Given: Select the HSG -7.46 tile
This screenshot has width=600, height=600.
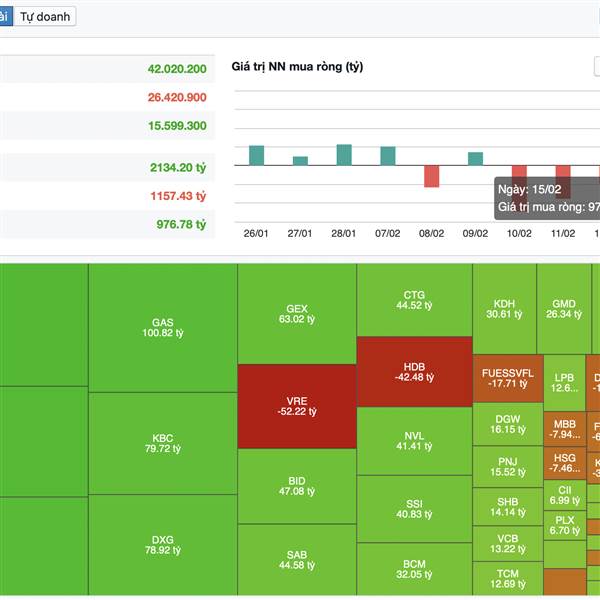Looking at the screenshot, I should click(565, 463).
